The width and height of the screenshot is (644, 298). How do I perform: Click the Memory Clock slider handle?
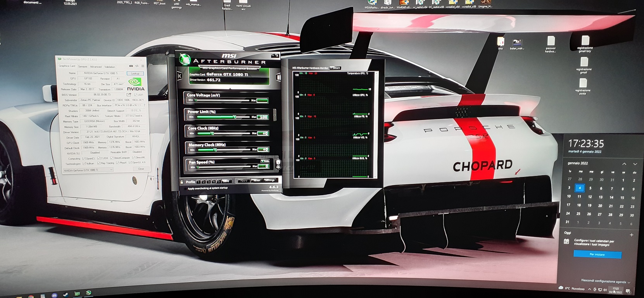point(215,150)
